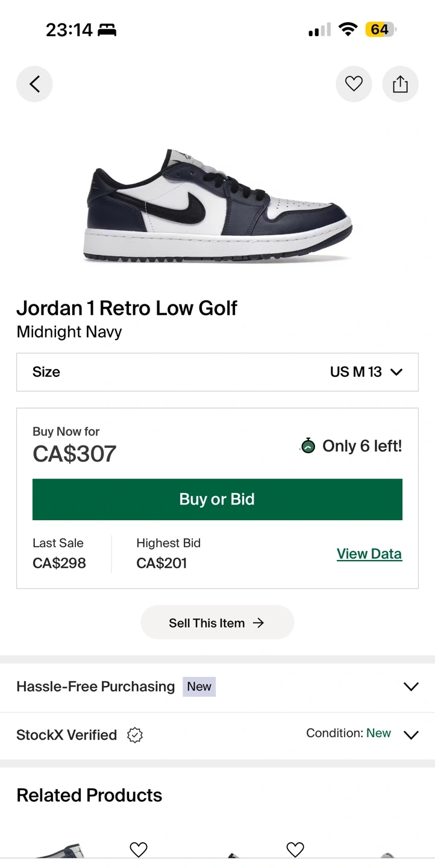Expand the Hassle-Free Purchasing section
This screenshot has height=868, width=435.
[x=410, y=687]
